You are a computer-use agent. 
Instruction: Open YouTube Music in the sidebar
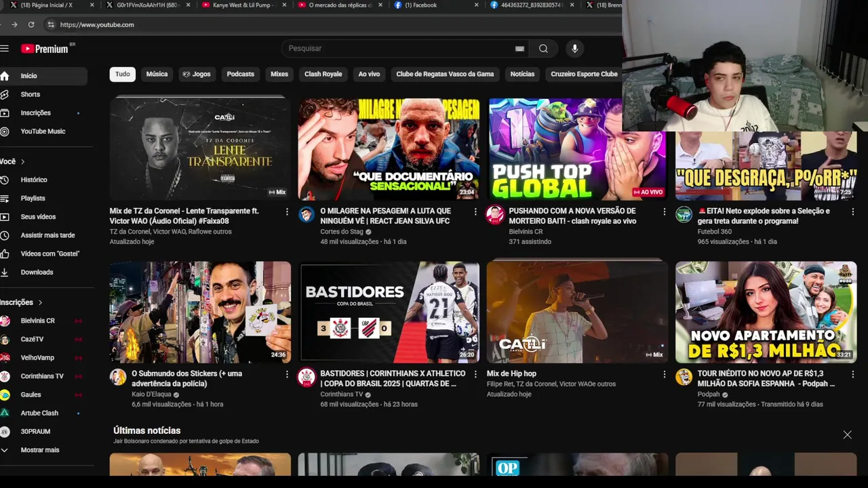coord(43,131)
